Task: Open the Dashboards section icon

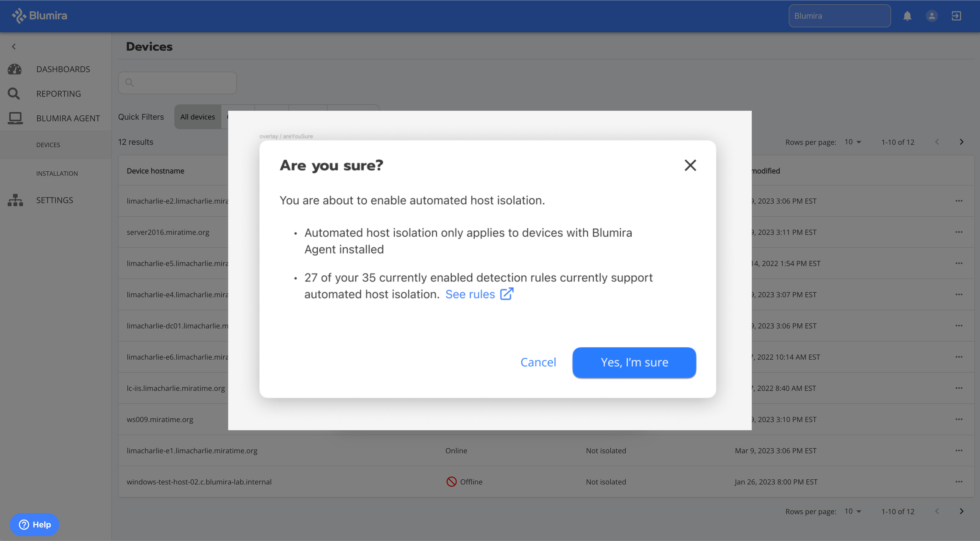Action: click(x=14, y=69)
